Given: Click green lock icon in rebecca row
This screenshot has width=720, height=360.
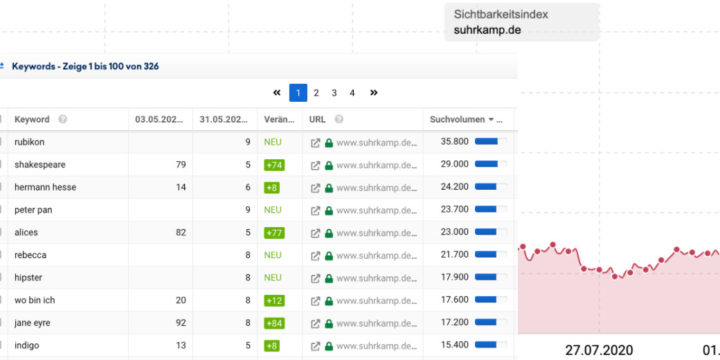Looking at the screenshot, I should coord(328,255).
